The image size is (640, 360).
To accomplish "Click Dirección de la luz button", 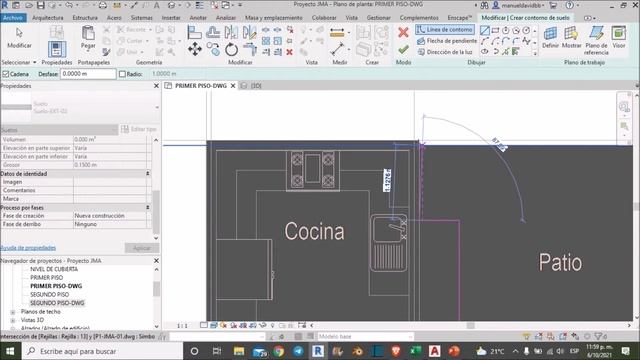I will (x=444, y=52).
